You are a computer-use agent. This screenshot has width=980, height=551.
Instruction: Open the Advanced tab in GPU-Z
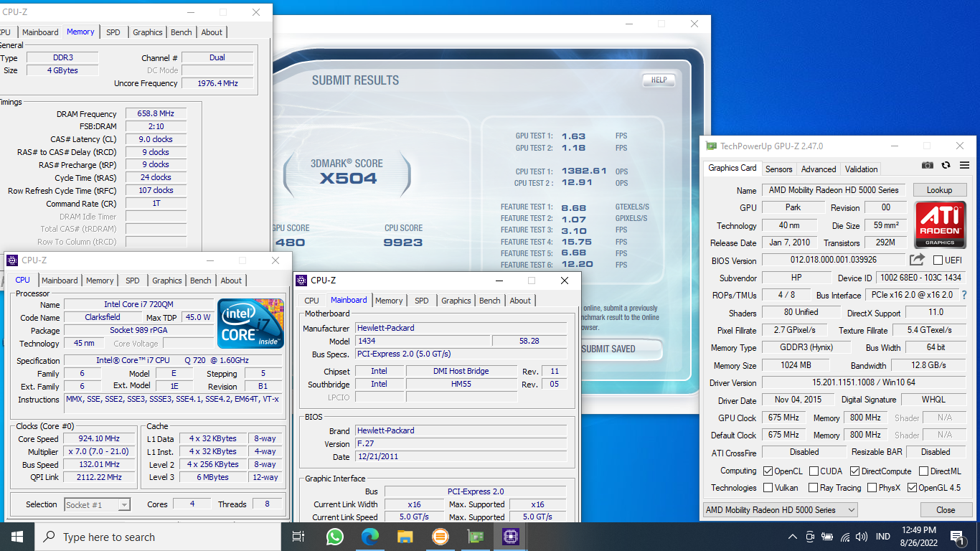[819, 169]
